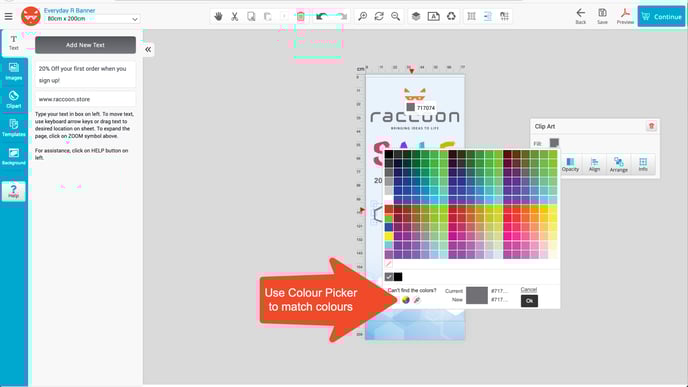
Task: Click the undo arrow icon
Action: point(322,17)
